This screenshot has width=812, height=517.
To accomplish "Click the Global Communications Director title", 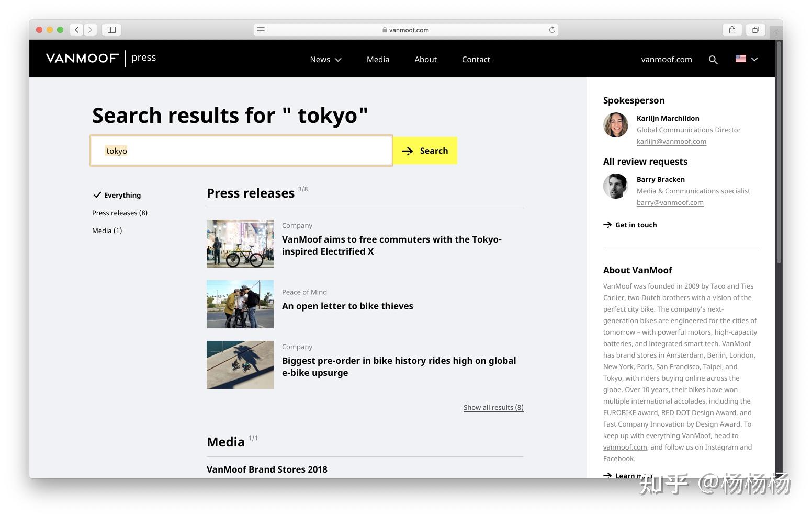I will 689,130.
